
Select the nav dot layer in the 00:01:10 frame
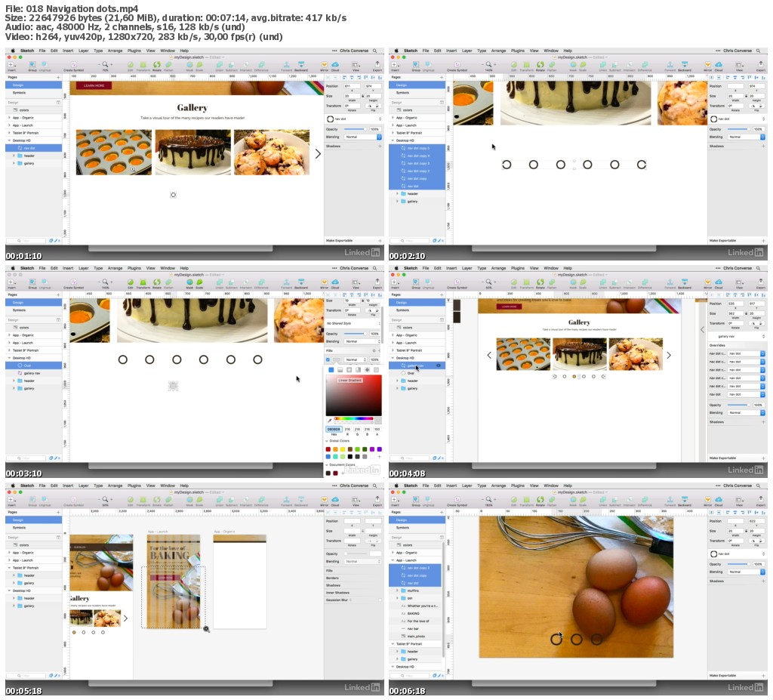[33, 148]
